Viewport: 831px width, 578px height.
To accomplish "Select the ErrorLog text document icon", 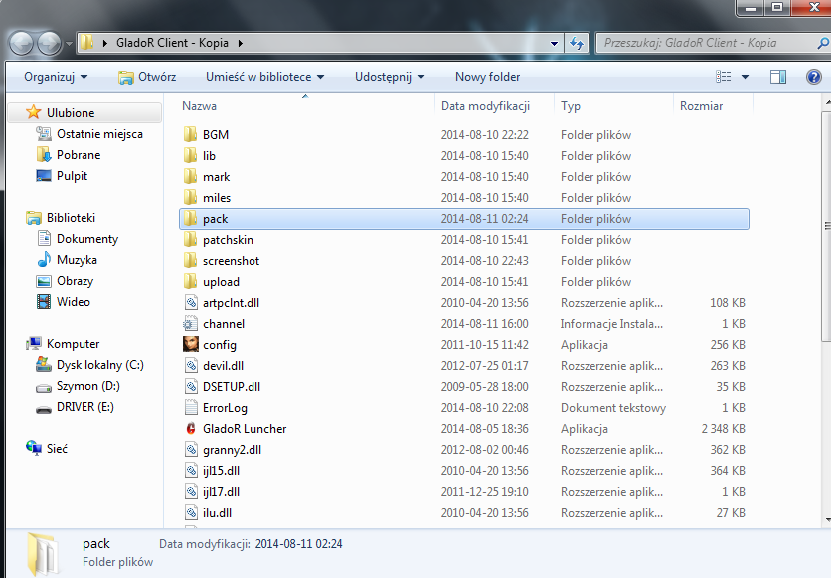I will click(191, 407).
